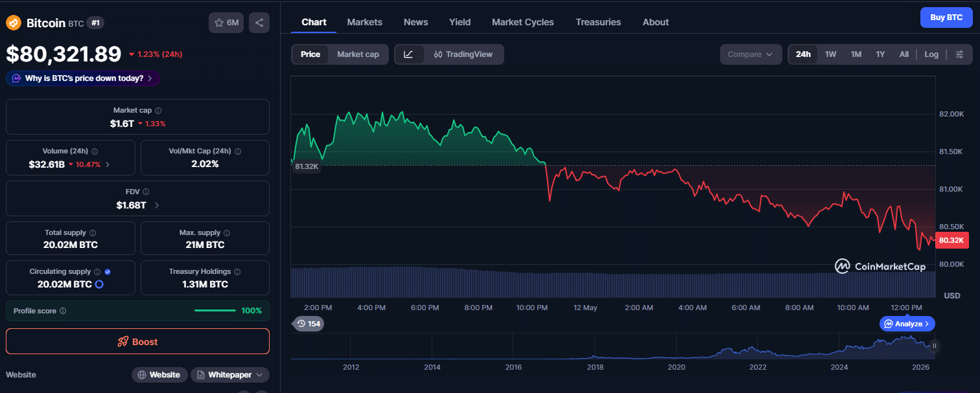This screenshot has height=393, width=980.
Task: Click Vol/Mkt Cap (24h) info icon
Action: pos(237,151)
